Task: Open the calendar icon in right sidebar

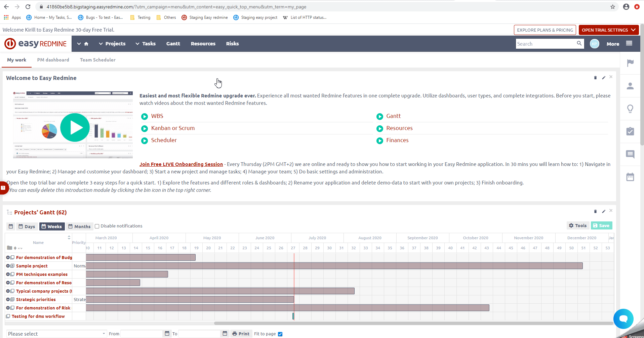Action: click(x=630, y=177)
